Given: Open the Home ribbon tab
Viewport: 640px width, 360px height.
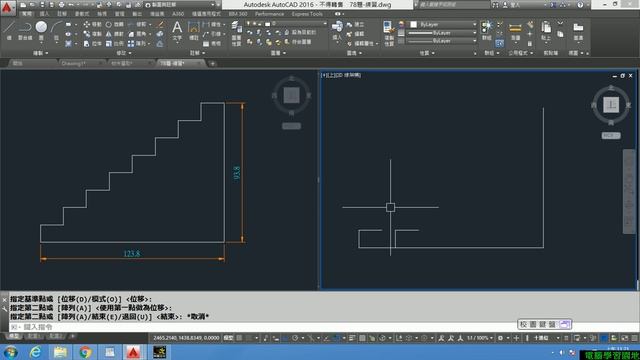Looking at the screenshot, I should (27, 14).
